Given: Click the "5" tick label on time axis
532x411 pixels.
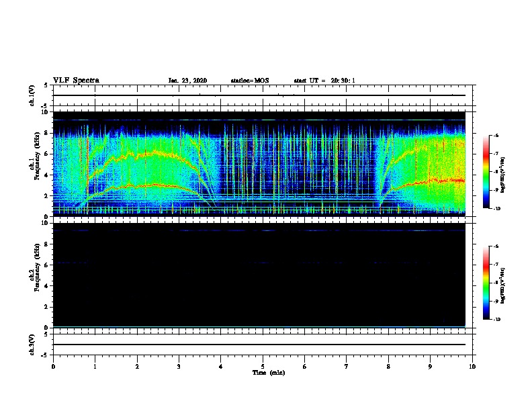Looking at the screenshot, I should pyautogui.click(x=263, y=367).
